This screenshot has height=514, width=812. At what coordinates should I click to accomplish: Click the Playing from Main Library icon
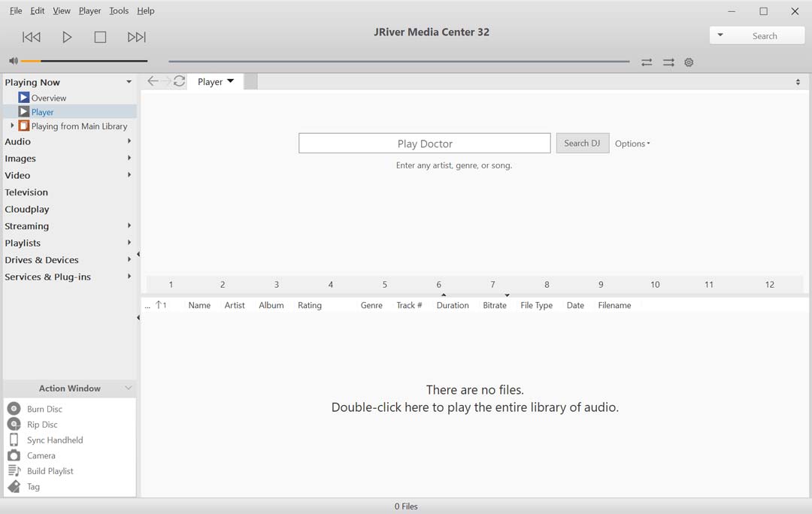(x=24, y=125)
